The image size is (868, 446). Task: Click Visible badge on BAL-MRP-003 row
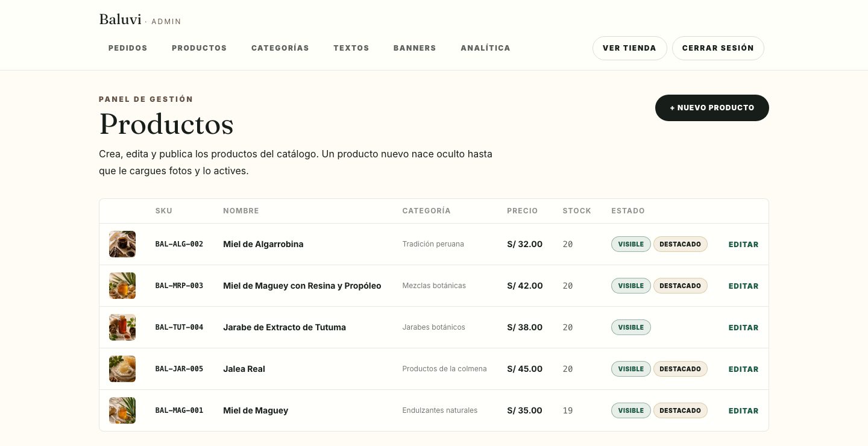631,286
